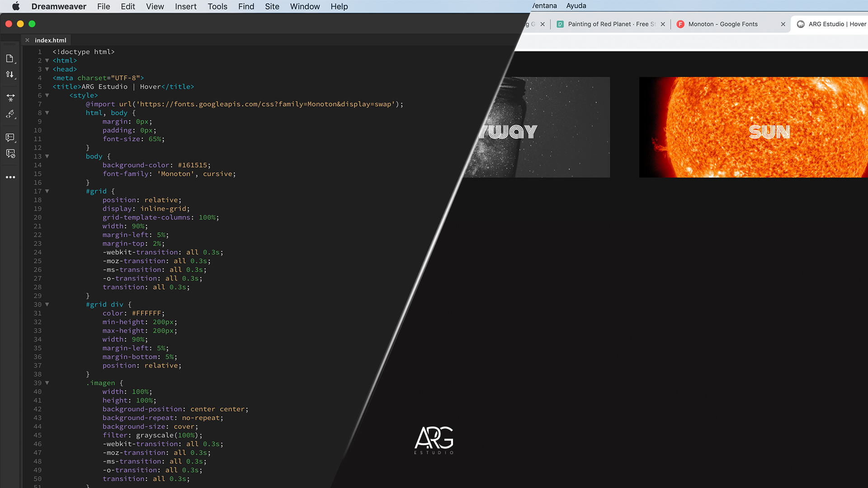Click the background-size: cover declaration
The height and width of the screenshot is (488, 868).
[150, 427]
